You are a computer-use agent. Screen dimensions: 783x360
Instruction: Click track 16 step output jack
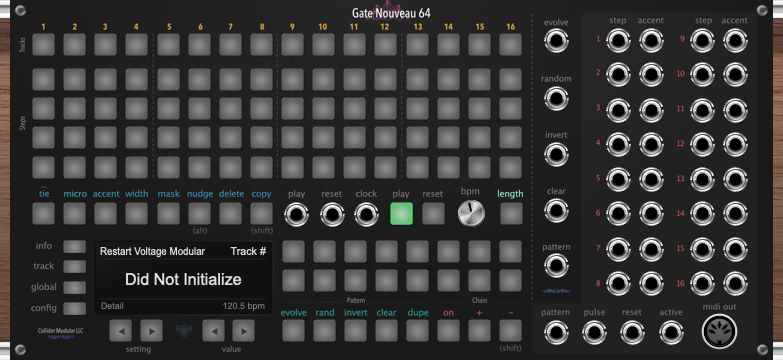point(702,283)
